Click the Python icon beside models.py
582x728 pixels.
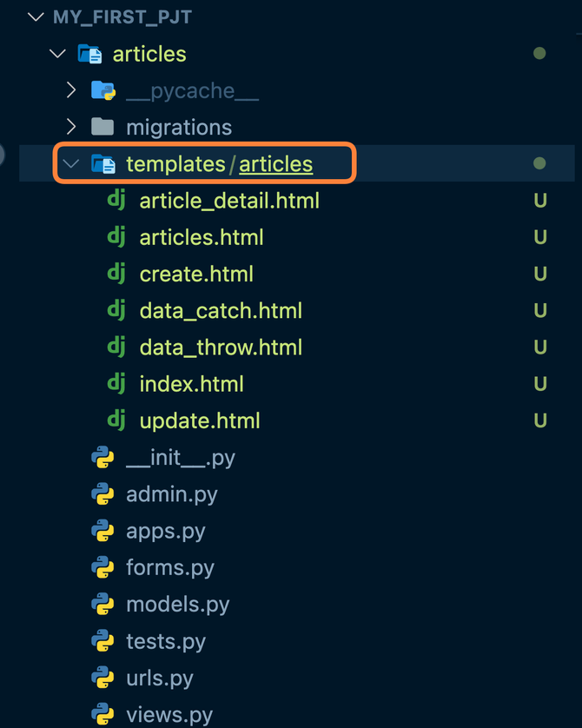(103, 604)
